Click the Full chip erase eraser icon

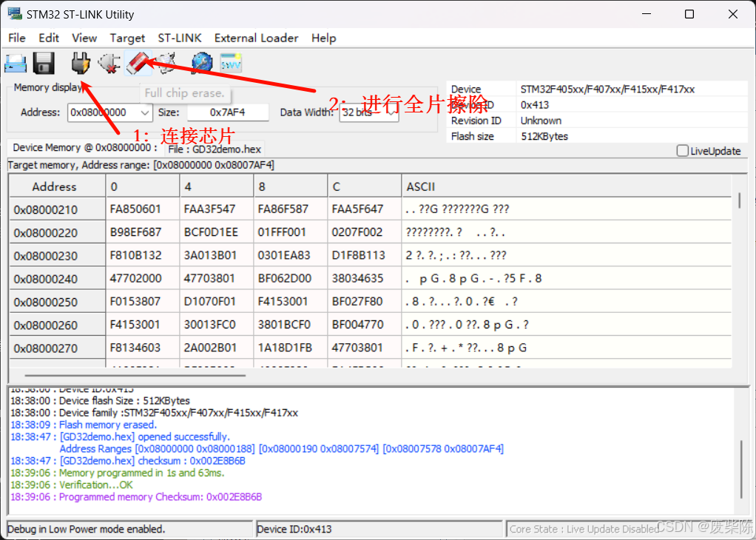pyautogui.click(x=138, y=63)
